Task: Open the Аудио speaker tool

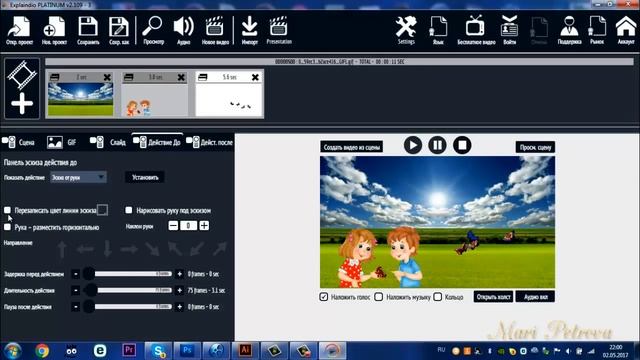Action: tap(183, 30)
